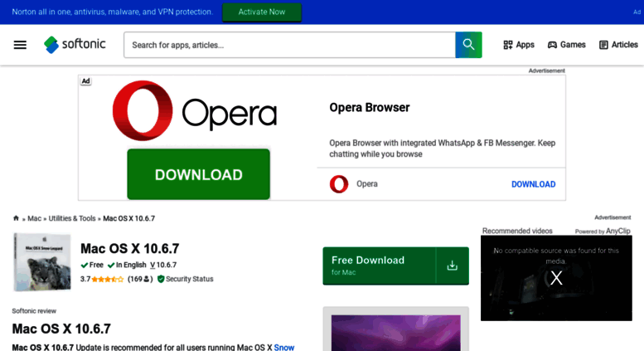Click the small Opera advertiser logo
The image size is (644, 351).
339,184
